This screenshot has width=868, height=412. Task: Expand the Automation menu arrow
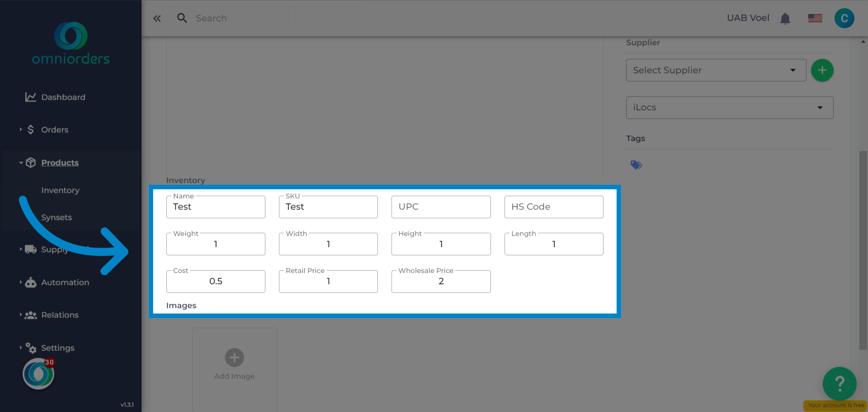(x=21, y=282)
